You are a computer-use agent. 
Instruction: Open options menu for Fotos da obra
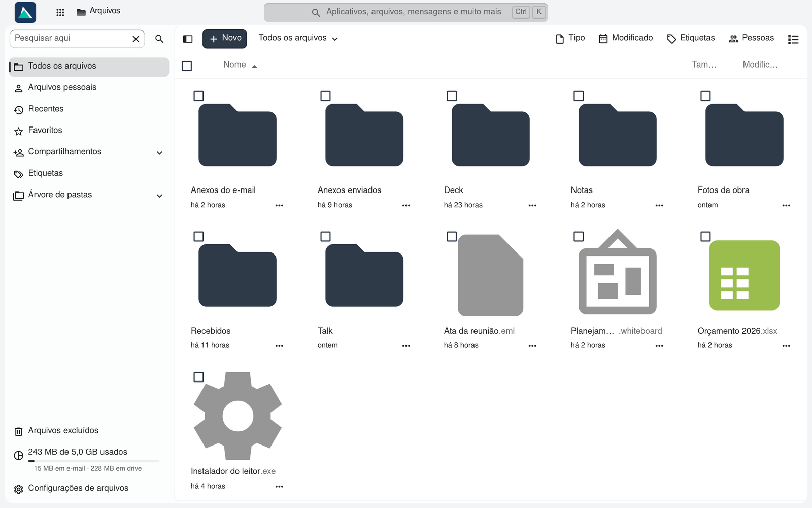click(x=786, y=205)
